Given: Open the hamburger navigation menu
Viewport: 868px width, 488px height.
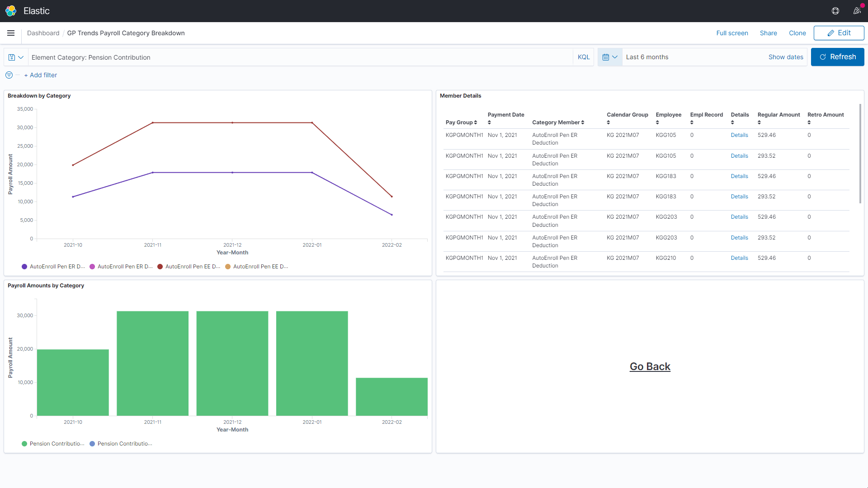Looking at the screenshot, I should [11, 33].
